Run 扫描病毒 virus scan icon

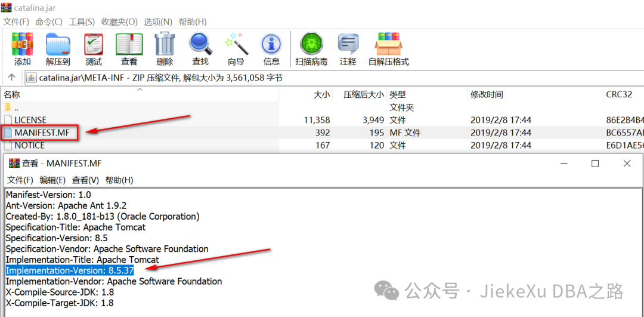[311, 49]
